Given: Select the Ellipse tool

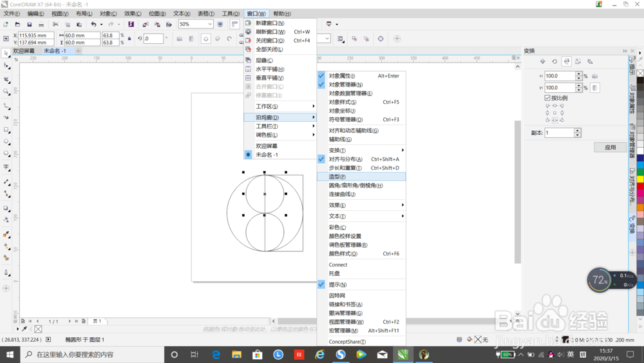Looking at the screenshot, I should pos(6,142).
